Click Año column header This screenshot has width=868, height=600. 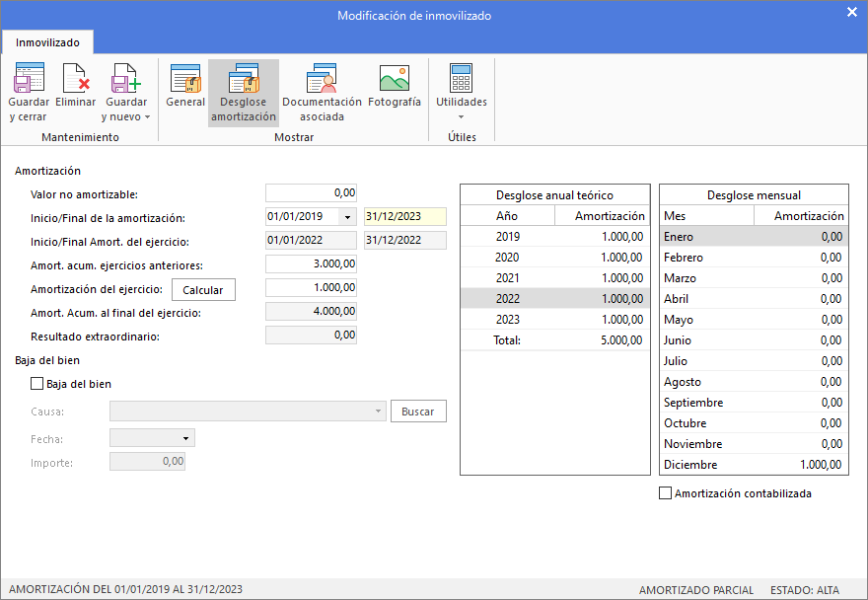pos(508,215)
